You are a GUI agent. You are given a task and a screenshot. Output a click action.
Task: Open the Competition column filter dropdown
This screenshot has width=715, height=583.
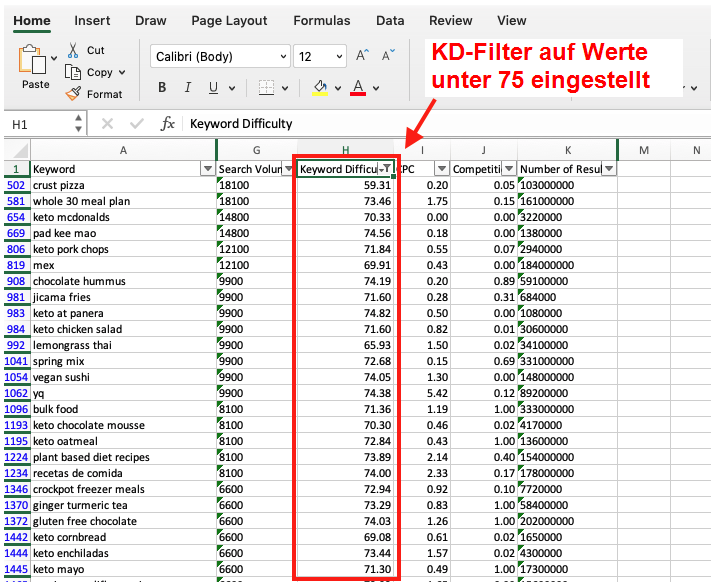[x=509, y=169]
